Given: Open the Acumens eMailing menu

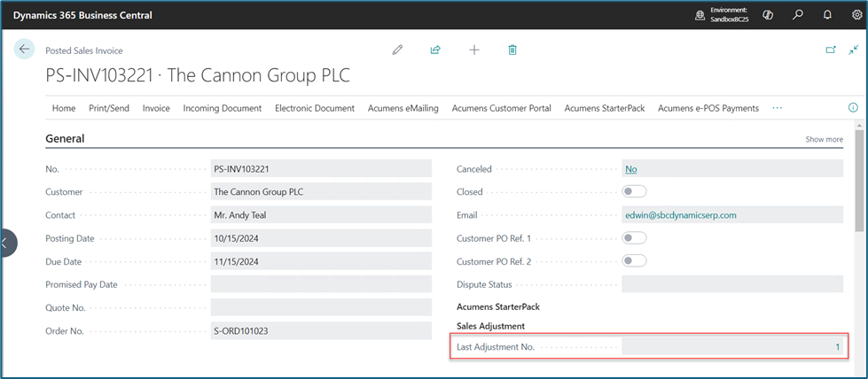Looking at the screenshot, I should (403, 108).
